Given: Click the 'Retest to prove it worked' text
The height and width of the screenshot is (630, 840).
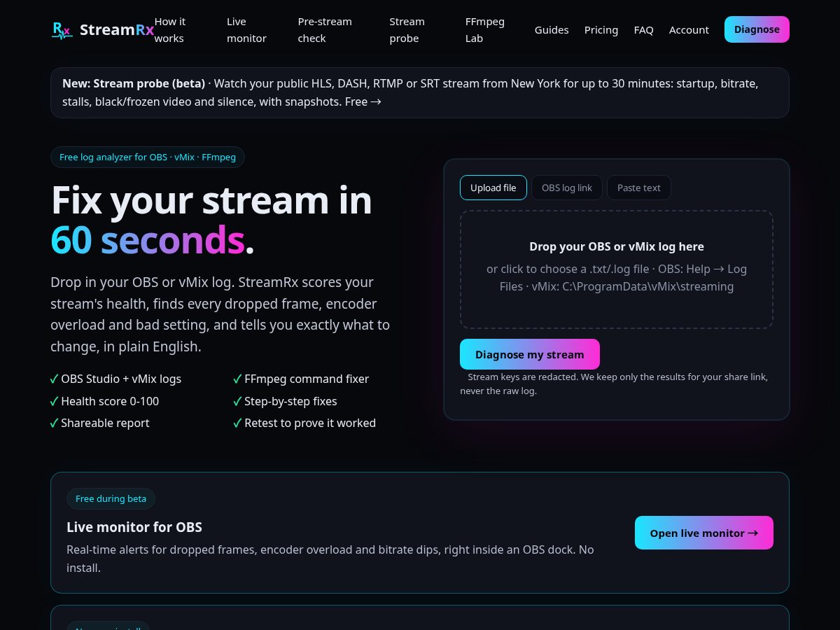Looking at the screenshot, I should pyautogui.click(x=310, y=423).
